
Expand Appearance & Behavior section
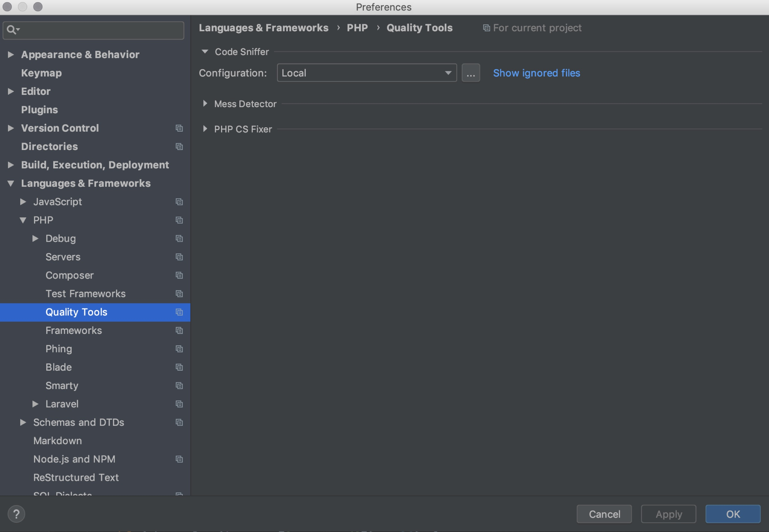[x=11, y=54]
